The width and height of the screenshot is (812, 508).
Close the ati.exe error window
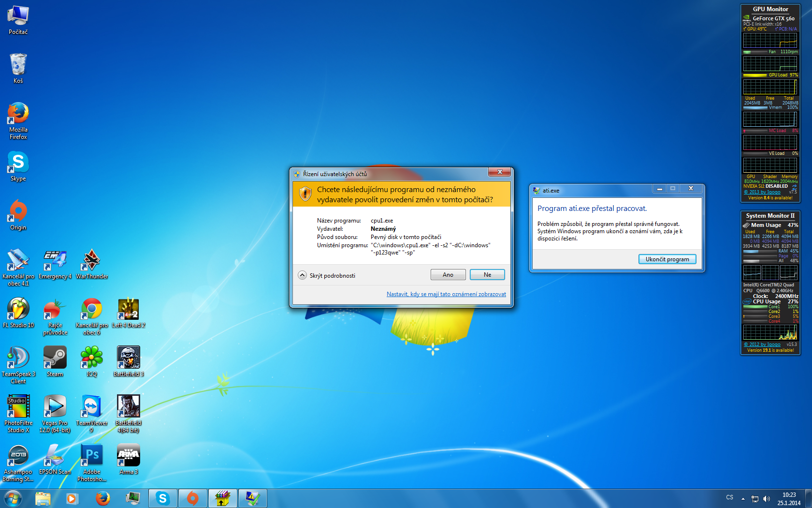(691, 189)
